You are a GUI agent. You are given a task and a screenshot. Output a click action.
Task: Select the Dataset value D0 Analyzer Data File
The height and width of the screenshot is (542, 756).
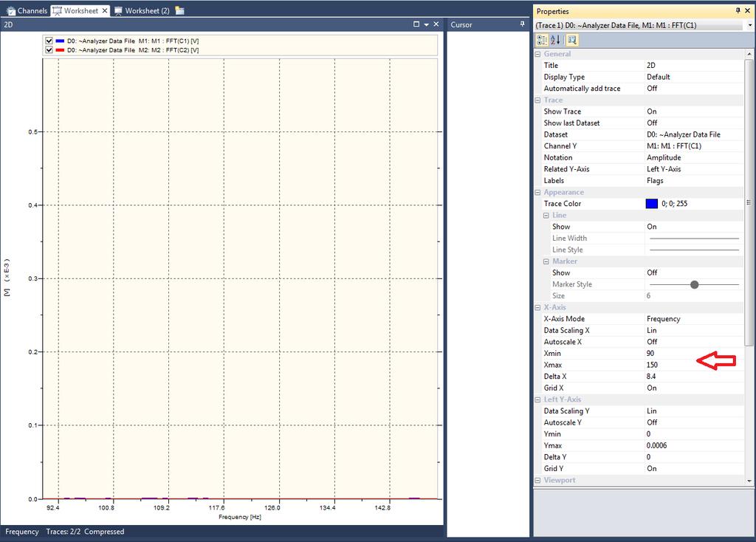[694, 134]
